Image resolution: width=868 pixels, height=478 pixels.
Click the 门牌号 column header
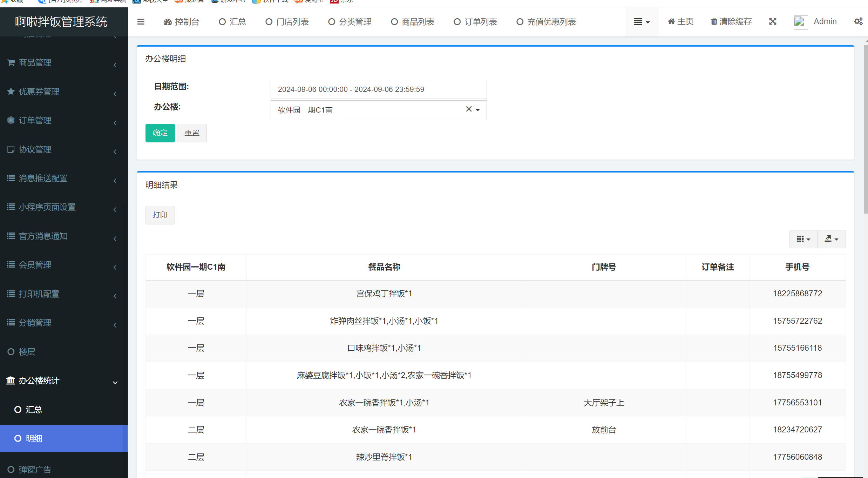604,267
